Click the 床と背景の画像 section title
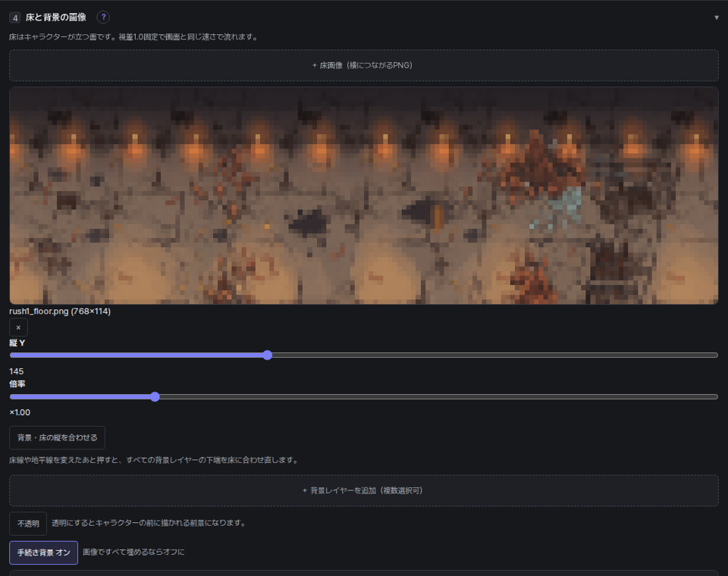The height and width of the screenshot is (576, 728). click(x=55, y=17)
